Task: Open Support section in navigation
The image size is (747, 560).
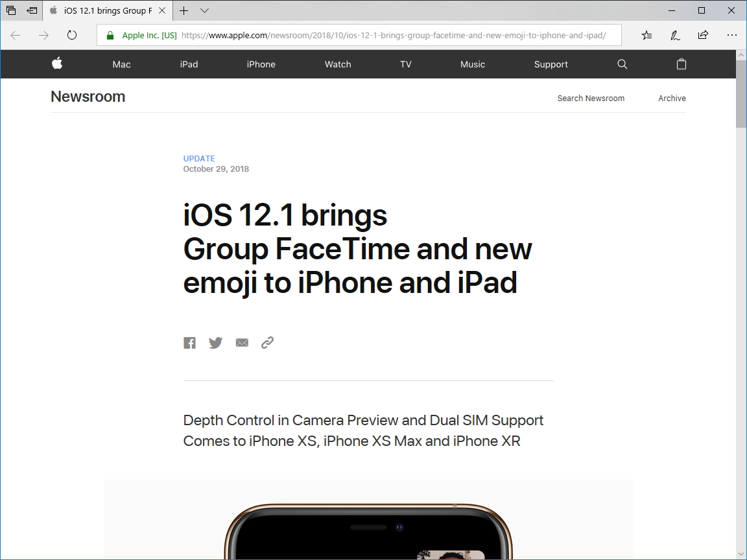Action: pyautogui.click(x=551, y=64)
